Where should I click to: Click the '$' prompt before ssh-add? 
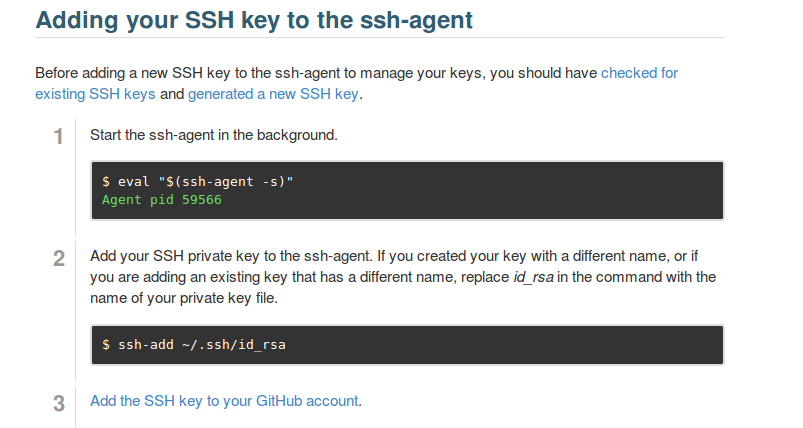click(x=106, y=345)
